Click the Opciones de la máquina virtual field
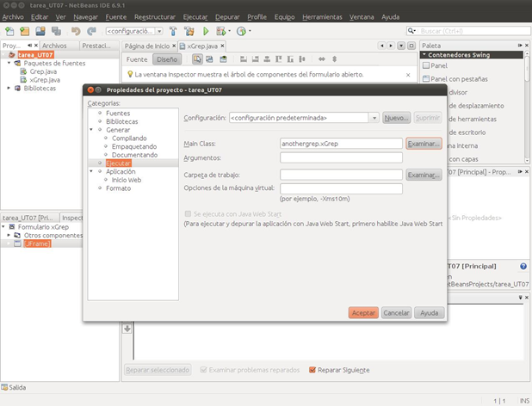 (341, 188)
